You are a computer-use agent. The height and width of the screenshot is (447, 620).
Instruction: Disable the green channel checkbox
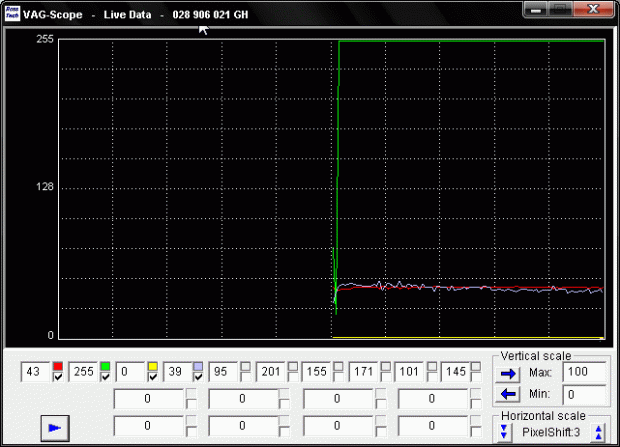[105, 378]
